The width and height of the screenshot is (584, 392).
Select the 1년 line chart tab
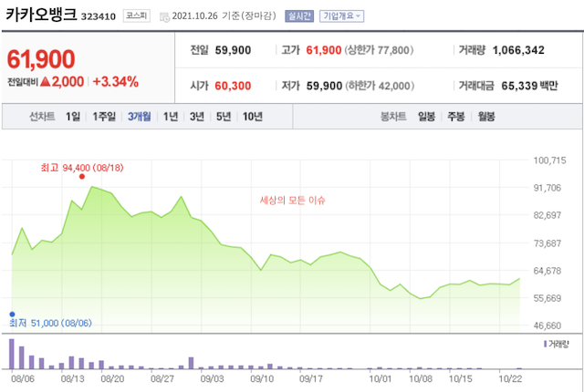171,117
